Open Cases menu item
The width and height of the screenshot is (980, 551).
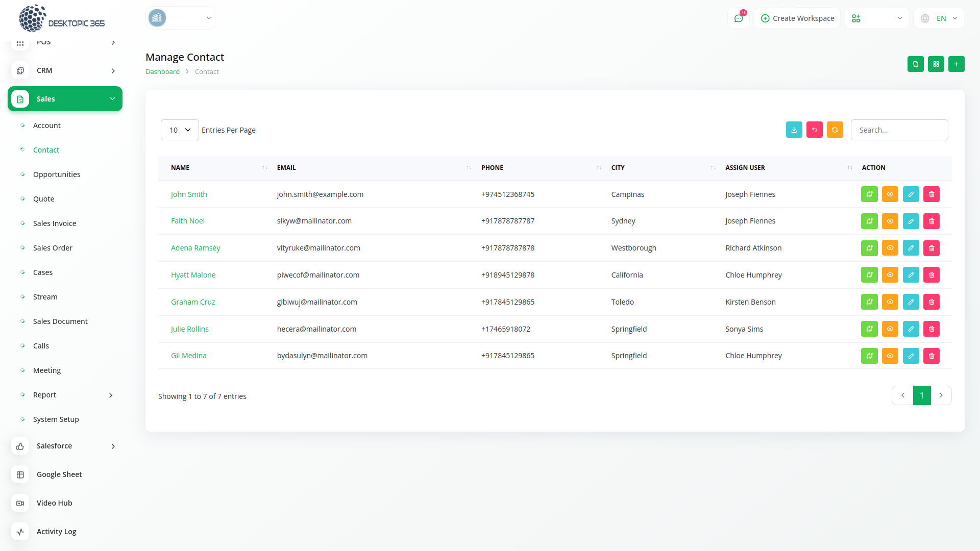pyautogui.click(x=43, y=272)
